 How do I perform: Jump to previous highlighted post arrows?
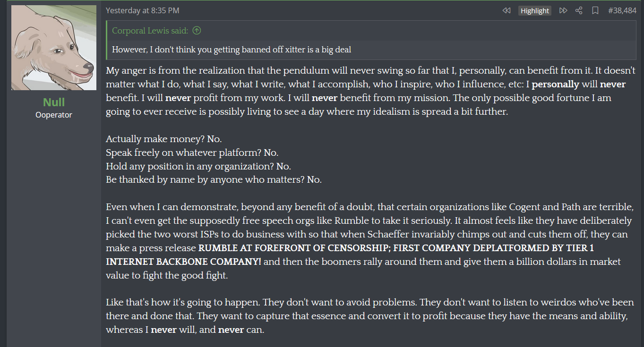pos(507,10)
